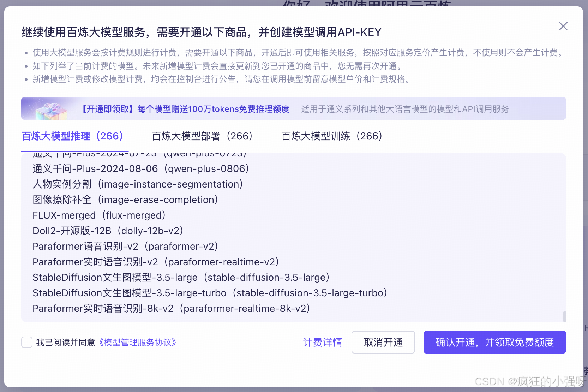Select the 人物实例分割 image-instance-segmentation entry

coord(138,184)
